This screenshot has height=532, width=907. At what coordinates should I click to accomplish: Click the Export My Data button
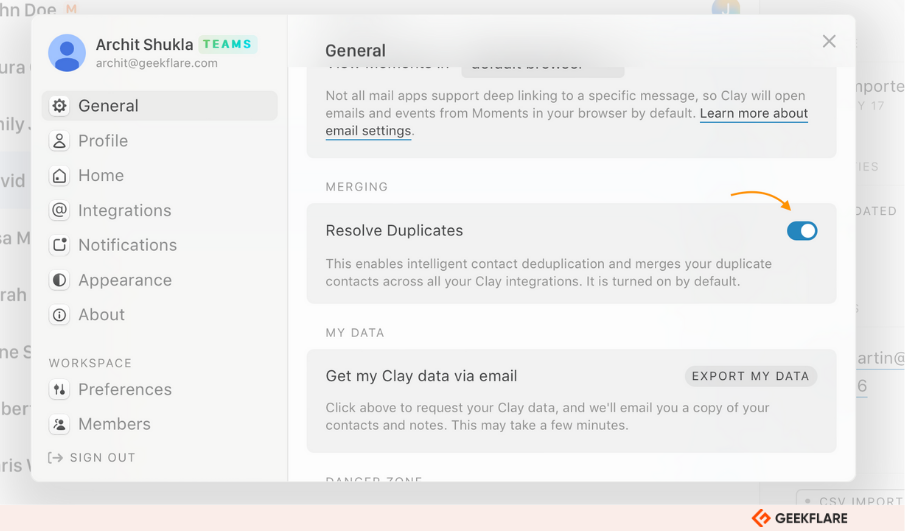tap(751, 376)
